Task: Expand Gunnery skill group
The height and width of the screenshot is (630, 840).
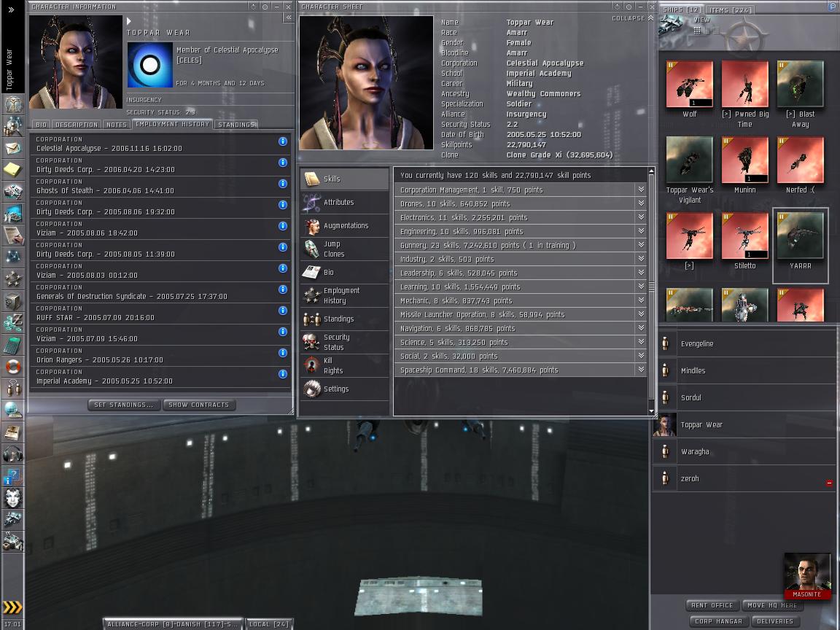Action: pyautogui.click(x=641, y=245)
